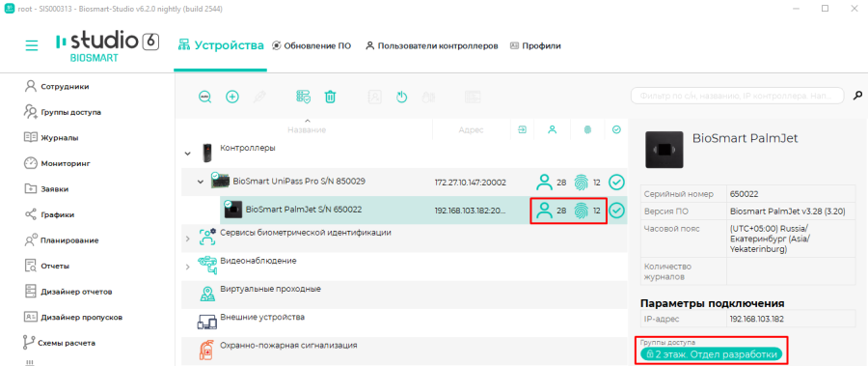
Task: Click the auto-search devices magnifier icon
Action: tap(205, 97)
